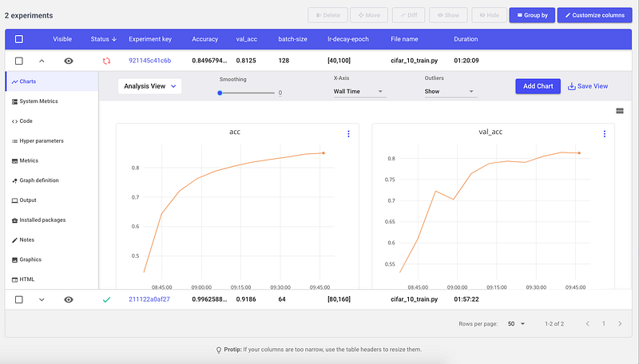639x364 pixels.
Task: Sort by the Status column arrow
Action: click(114, 39)
